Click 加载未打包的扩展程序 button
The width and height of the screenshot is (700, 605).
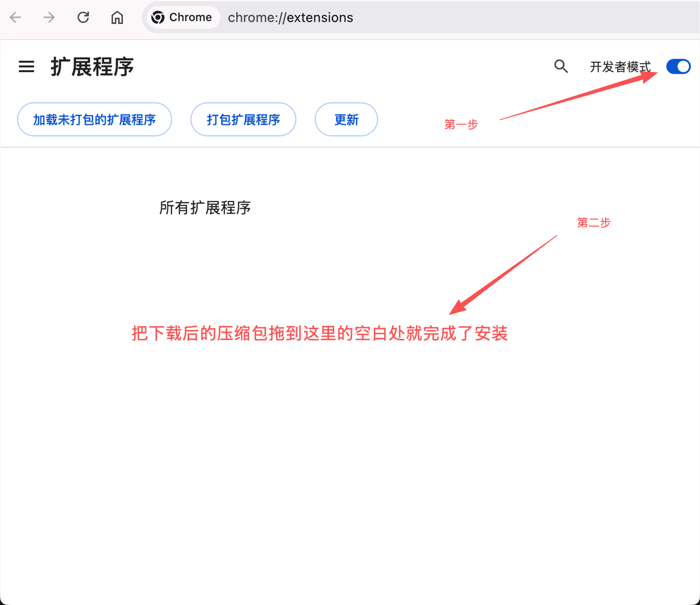pos(94,120)
